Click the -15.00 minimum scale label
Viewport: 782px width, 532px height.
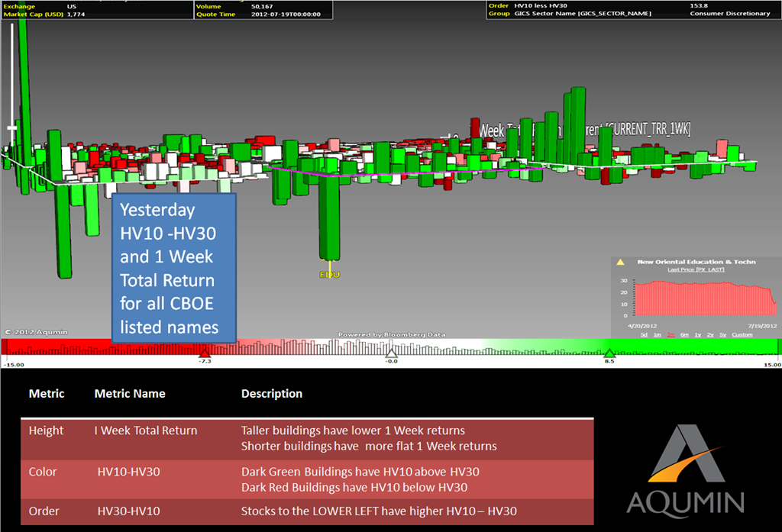click(14, 365)
